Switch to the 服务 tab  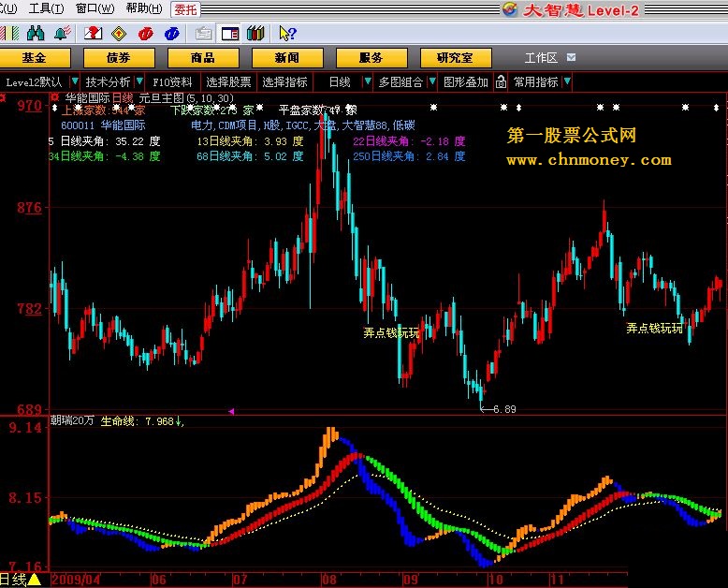pos(371,58)
